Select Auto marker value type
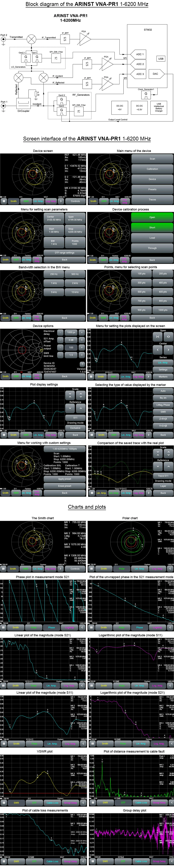This screenshot has width=174, height=868. (x=163, y=391)
